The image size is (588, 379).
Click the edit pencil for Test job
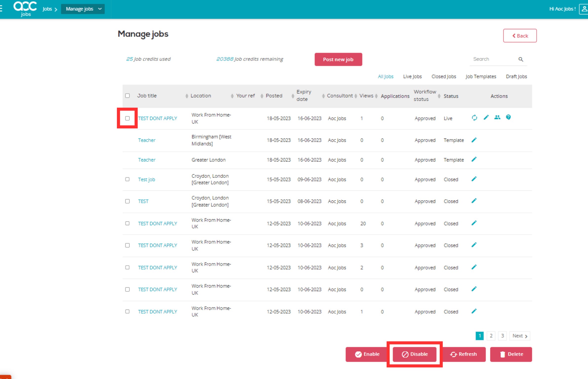474,179
